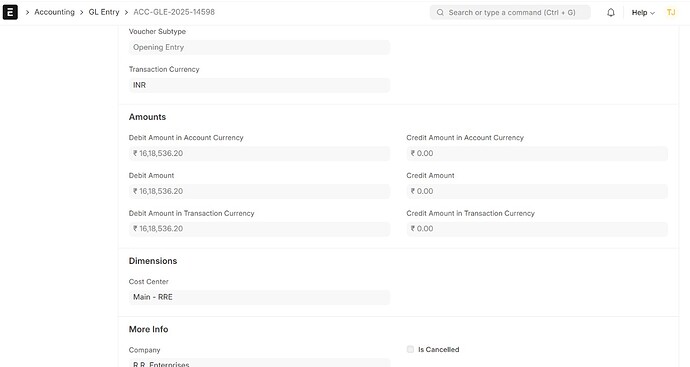
Task: Collapse the Amounts section heading
Action: pyautogui.click(x=147, y=117)
